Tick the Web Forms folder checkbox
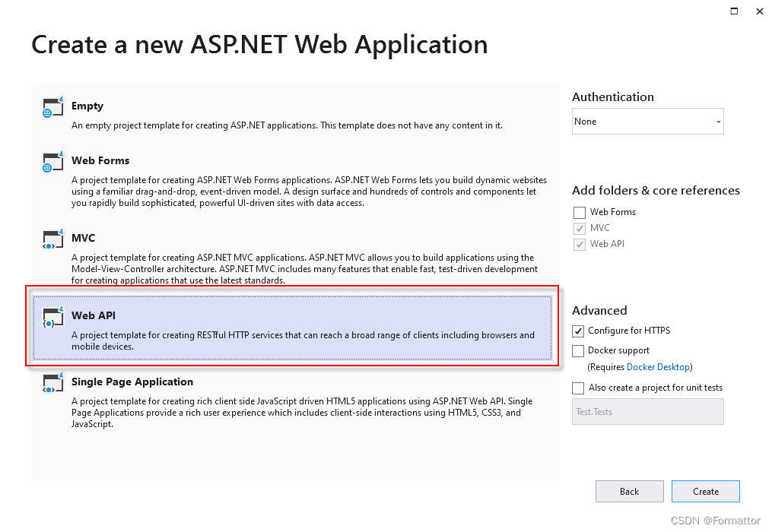The height and width of the screenshot is (532, 772). [x=580, y=213]
